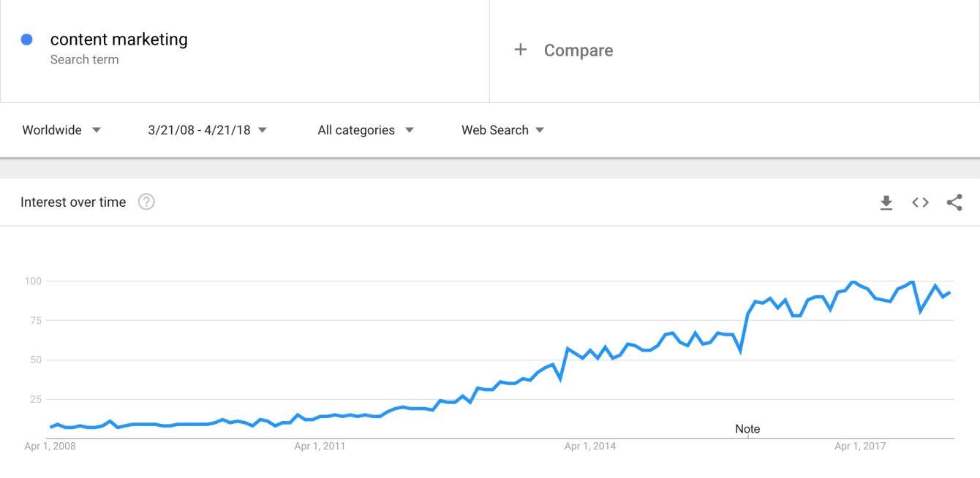The width and height of the screenshot is (980, 478).
Task: Click the Apr 1, 2011 axis label
Action: 320,446
